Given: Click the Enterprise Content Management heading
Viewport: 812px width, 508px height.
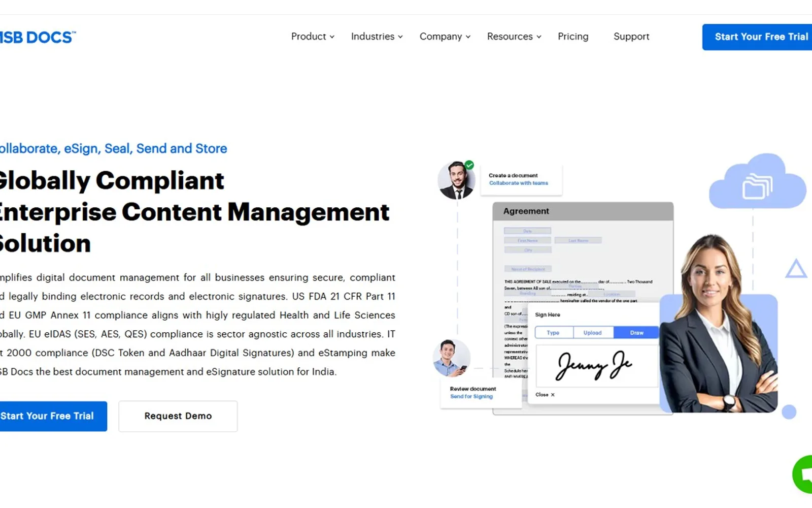Looking at the screenshot, I should point(195,212).
